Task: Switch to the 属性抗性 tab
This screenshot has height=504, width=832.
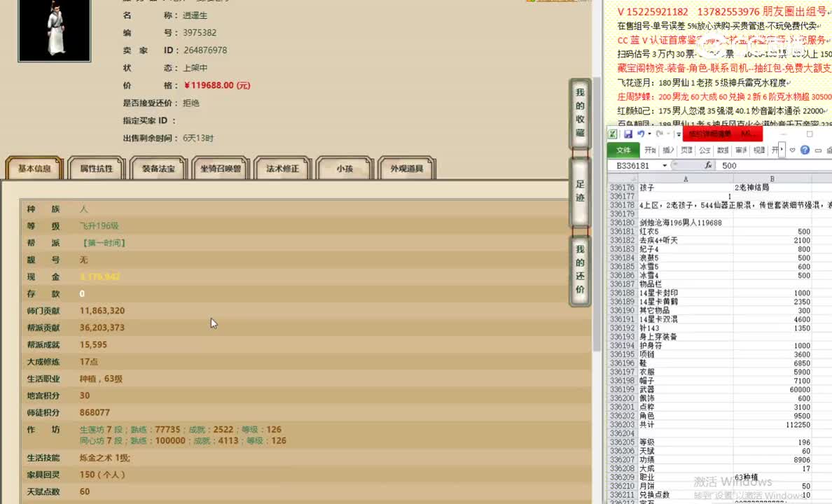Action: (96, 167)
